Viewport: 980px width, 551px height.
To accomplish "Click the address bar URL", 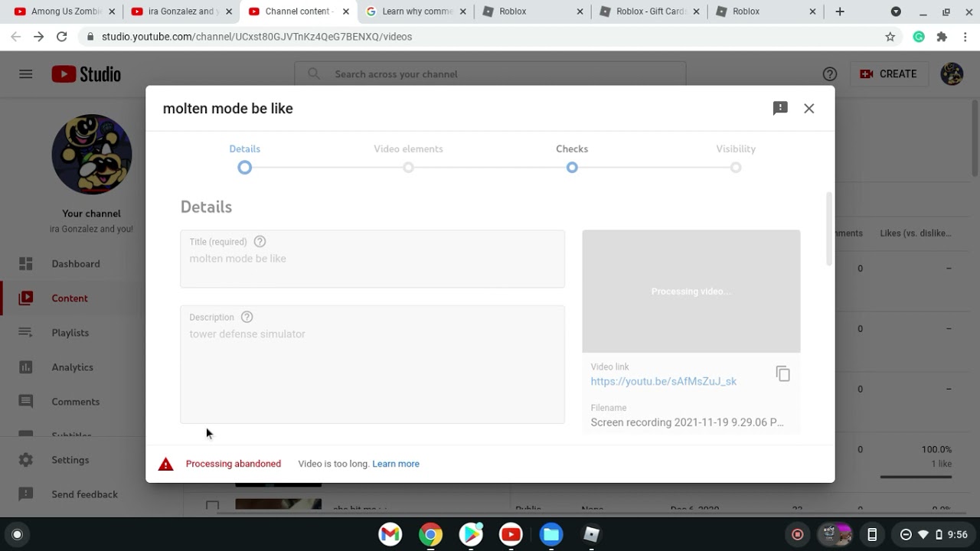I will pyautogui.click(x=256, y=37).
